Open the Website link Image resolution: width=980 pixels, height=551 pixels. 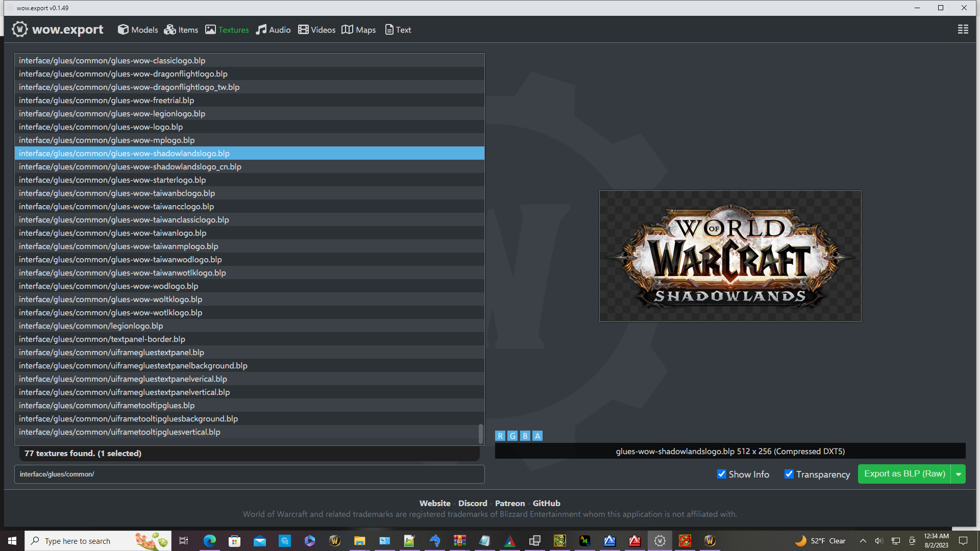coord(435,503)
